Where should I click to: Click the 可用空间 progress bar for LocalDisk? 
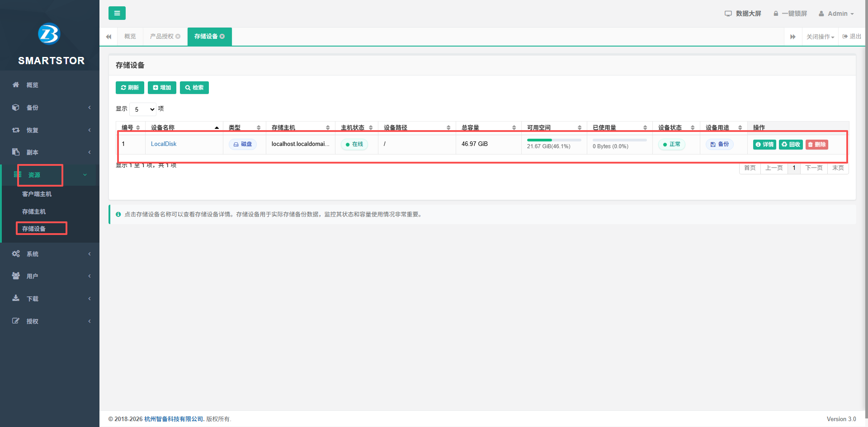(x=554, y=140)
